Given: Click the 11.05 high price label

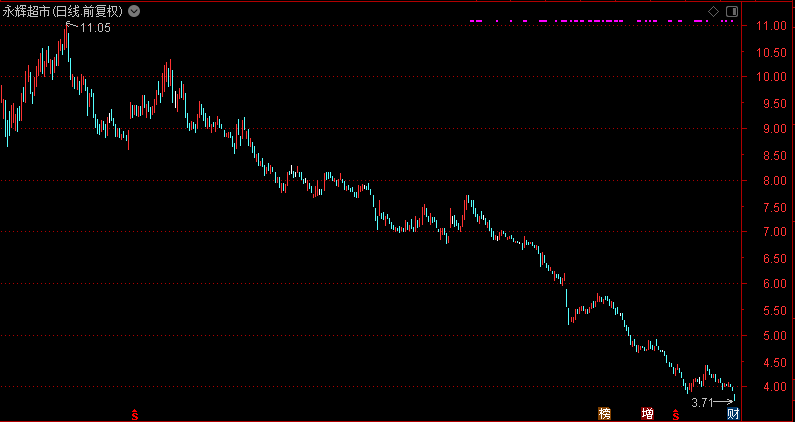Looking at the screenshot, I should pyautogui.click(x=95, y=28).
